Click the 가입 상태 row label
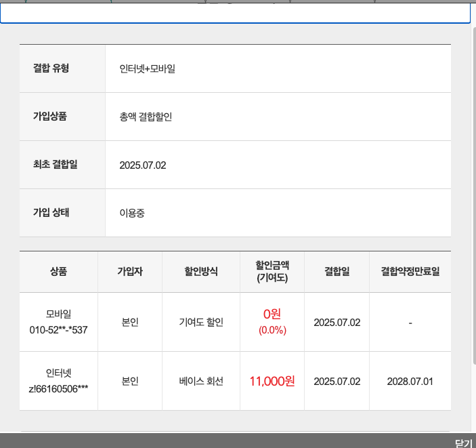This screenshot has height=448, width=476. [51, 212]
